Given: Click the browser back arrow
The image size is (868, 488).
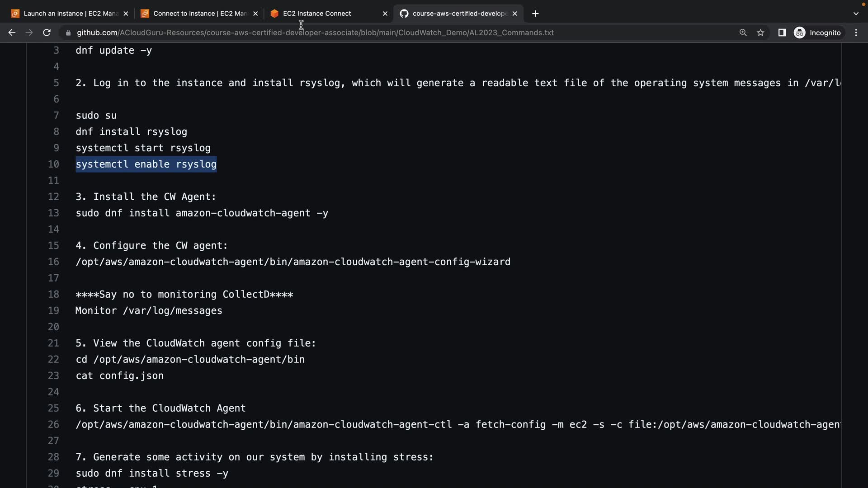Looking at the screenshot, I should (x=12, y=33).
